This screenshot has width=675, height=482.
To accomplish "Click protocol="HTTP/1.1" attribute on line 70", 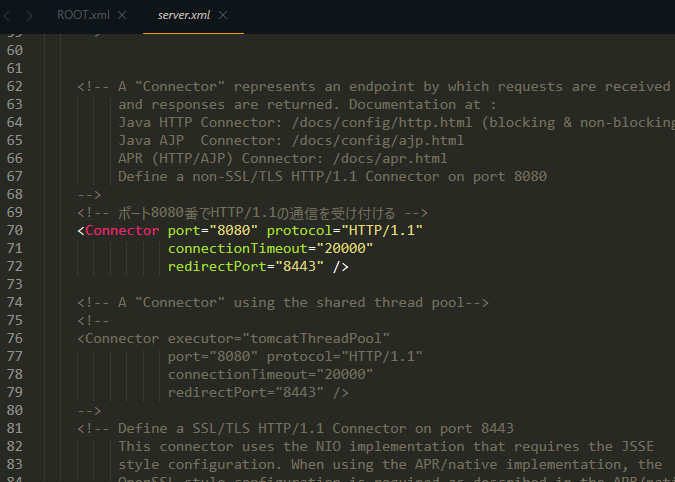I will [345, 230].
